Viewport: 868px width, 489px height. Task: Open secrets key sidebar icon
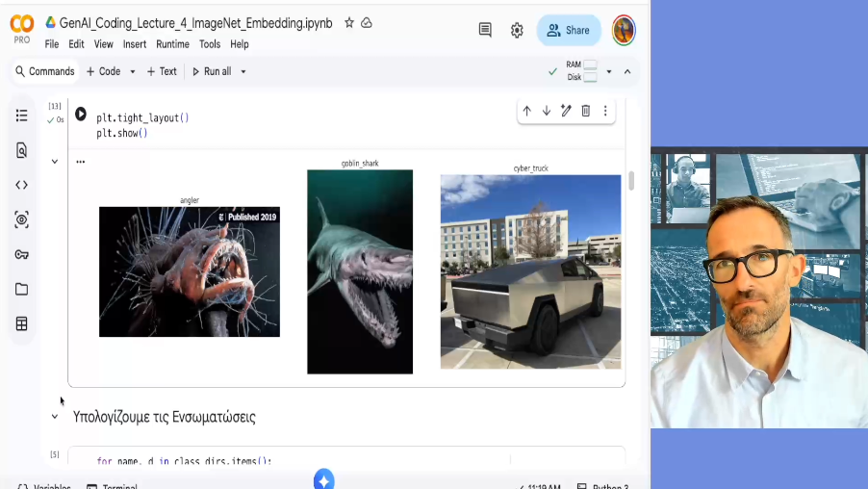click(x=21, y=255)
